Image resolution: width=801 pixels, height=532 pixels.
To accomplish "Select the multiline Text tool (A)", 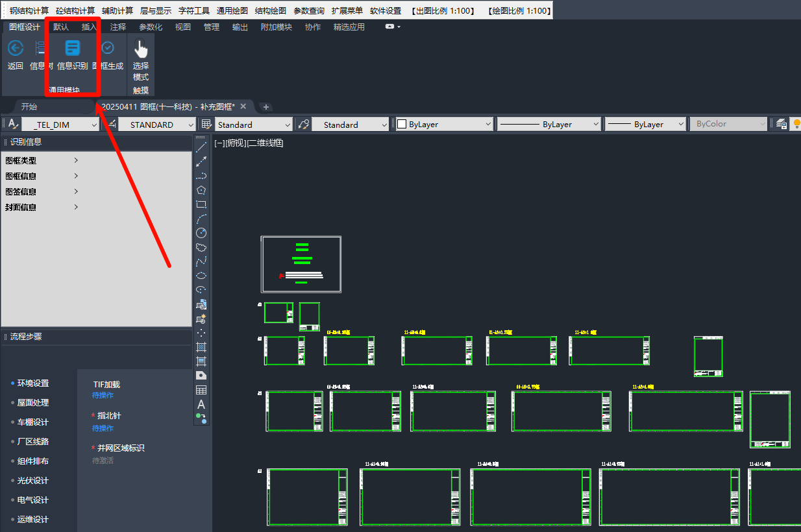I will pos(201,404).
